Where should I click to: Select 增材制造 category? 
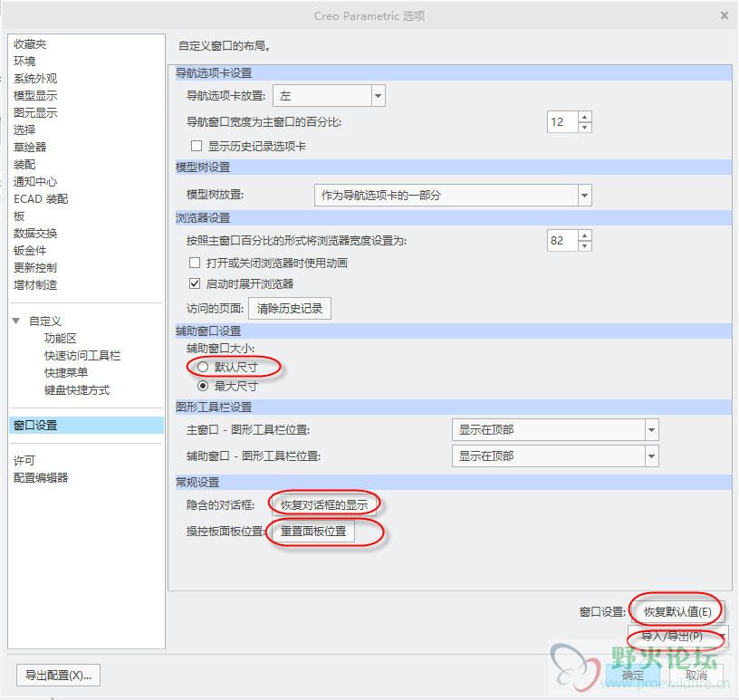(x=35, y=284)
